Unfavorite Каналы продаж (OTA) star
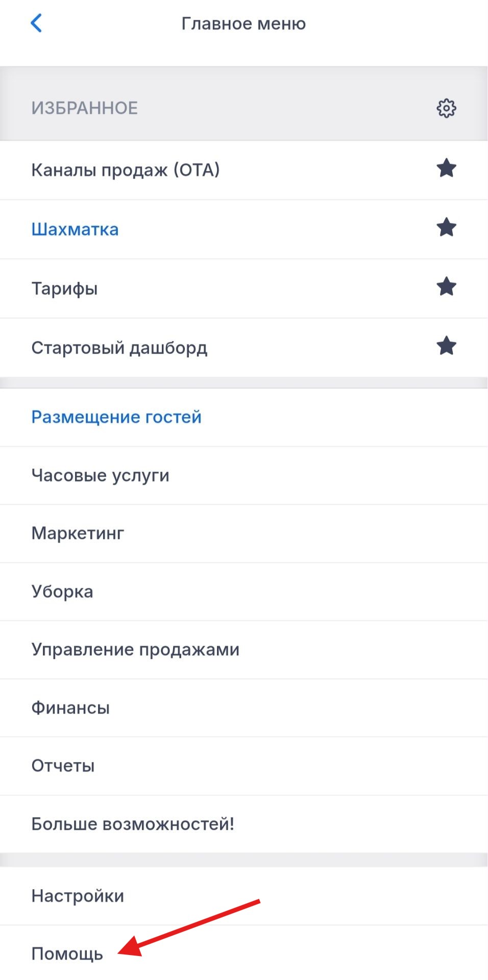488x980 pixels. coord(446,168)
